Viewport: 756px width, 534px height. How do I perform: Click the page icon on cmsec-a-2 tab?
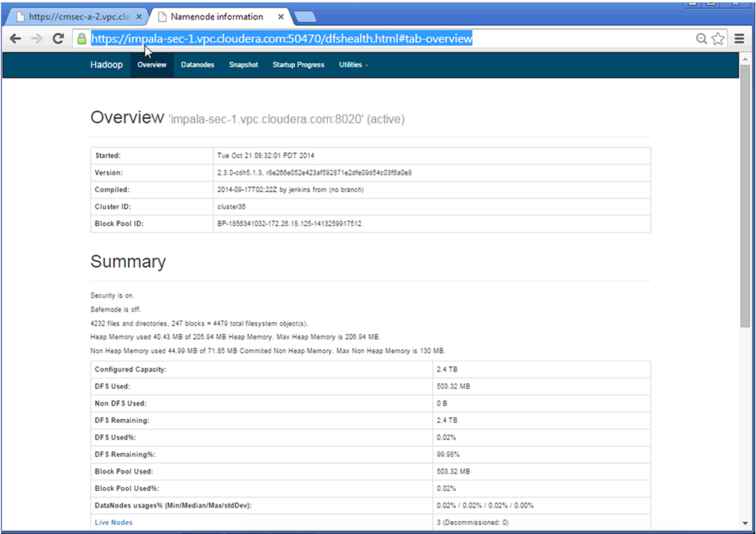click(x=20, y=17)
